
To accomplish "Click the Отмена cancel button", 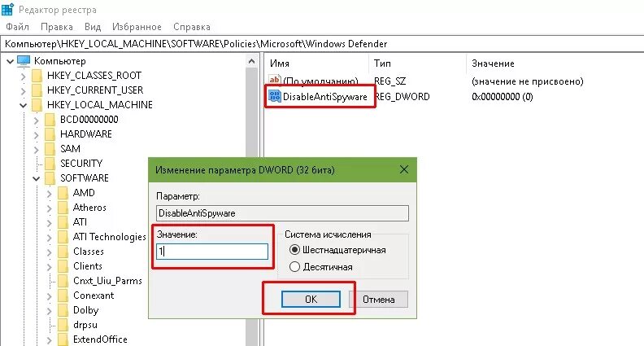I will 378,299.
